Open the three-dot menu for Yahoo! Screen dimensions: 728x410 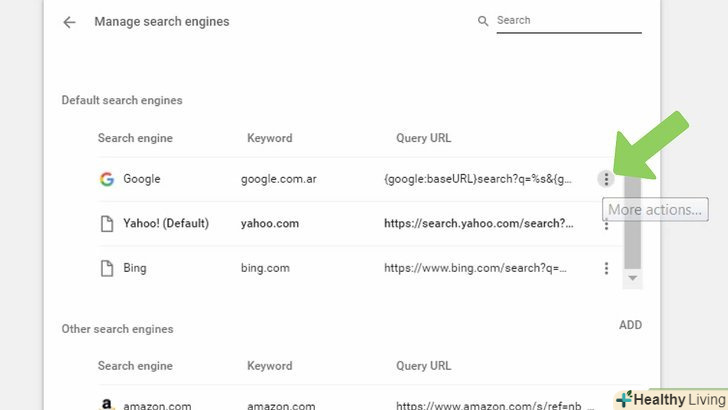pos(606,225)
